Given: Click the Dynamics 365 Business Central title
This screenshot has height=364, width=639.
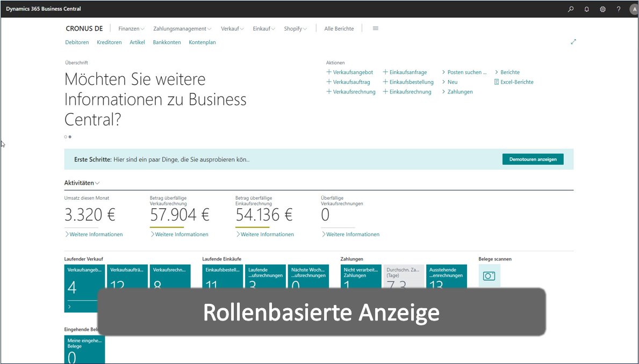Looking at the screenshot, I should pyautogui.click(x=43, y=9).
